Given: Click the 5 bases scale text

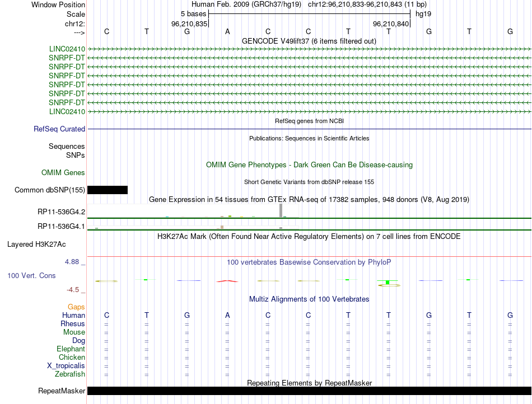Looking at the screenshot, I should pos(193,14).
